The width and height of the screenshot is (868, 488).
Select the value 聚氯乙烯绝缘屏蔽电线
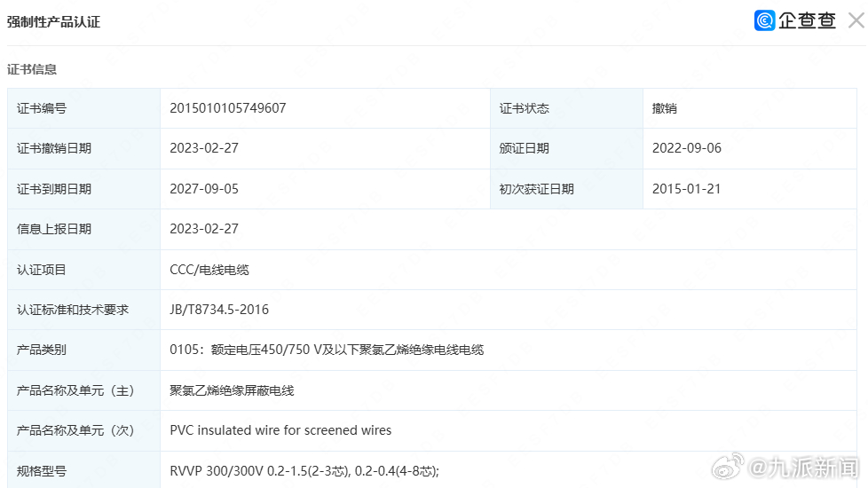tap(232, 390)
